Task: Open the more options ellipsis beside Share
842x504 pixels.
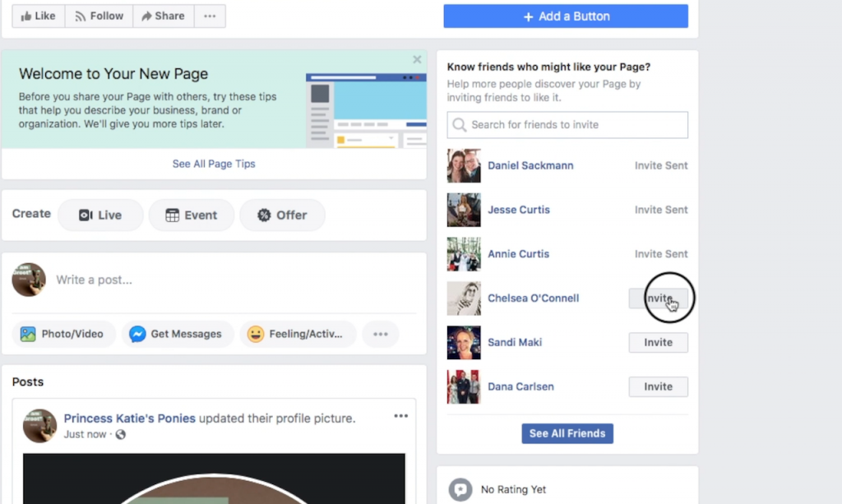Action: click(210, 16)
